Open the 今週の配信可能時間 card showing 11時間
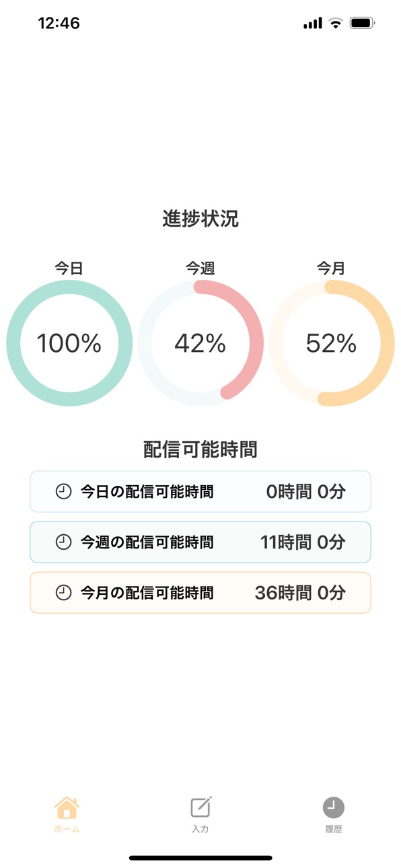401x868 pixels. [200, 542]
